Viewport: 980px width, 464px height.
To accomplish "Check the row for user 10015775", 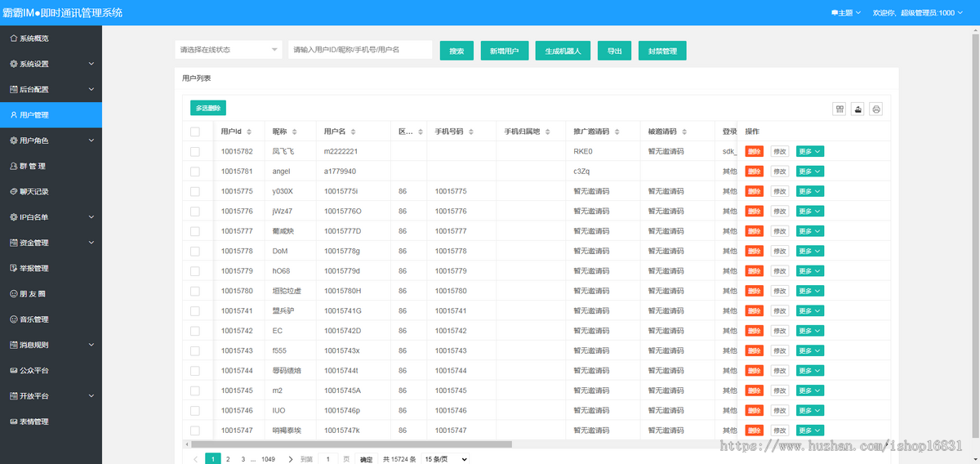I will [x=194, y=191].
